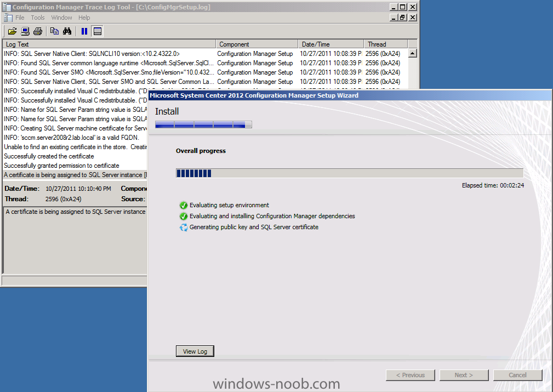This screenshot has height=392, width=553.
Task: Click the Open on Server toolbar icon
Action: click(25, 31)
